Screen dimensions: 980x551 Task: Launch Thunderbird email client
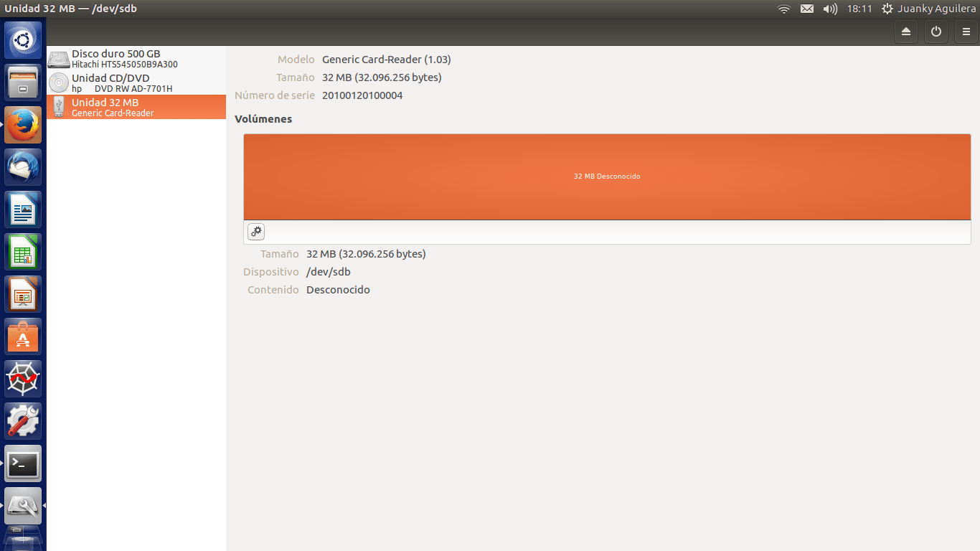click(23, 166)
